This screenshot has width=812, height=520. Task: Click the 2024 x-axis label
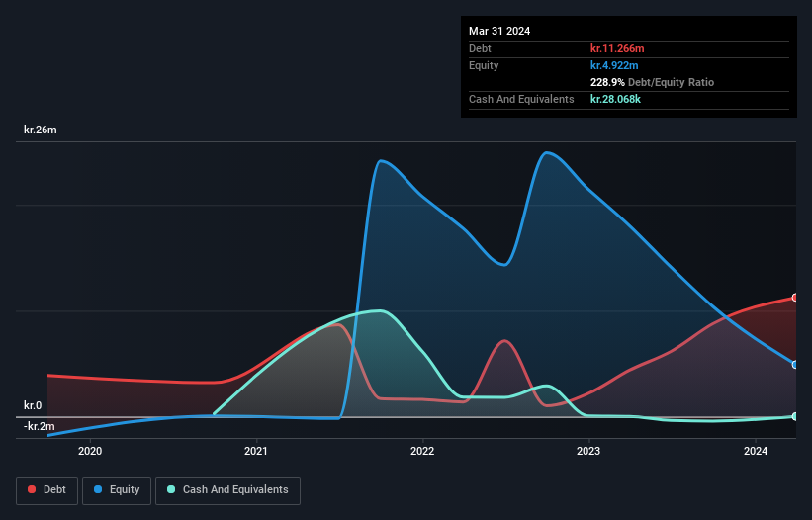coord(756,451)
